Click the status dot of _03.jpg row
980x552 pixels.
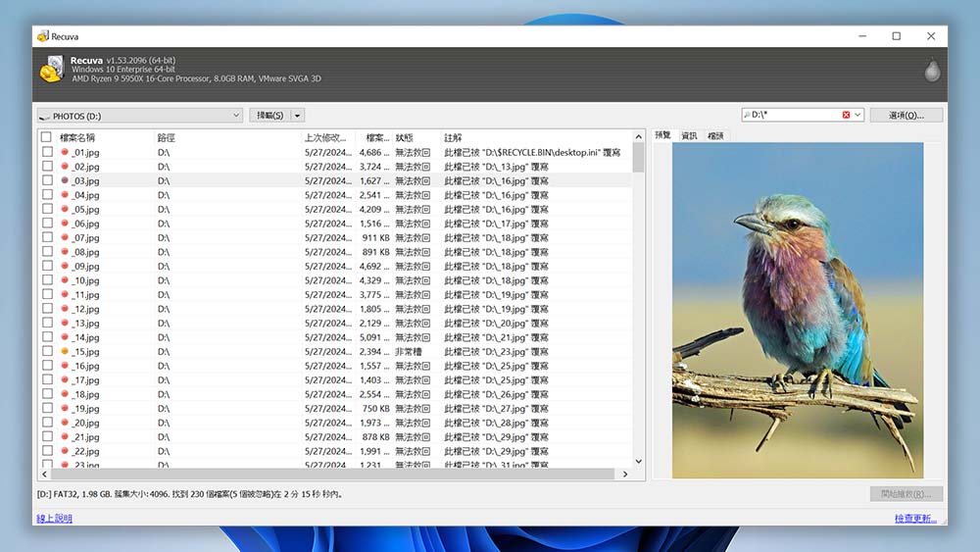click(x=65, y=180)
